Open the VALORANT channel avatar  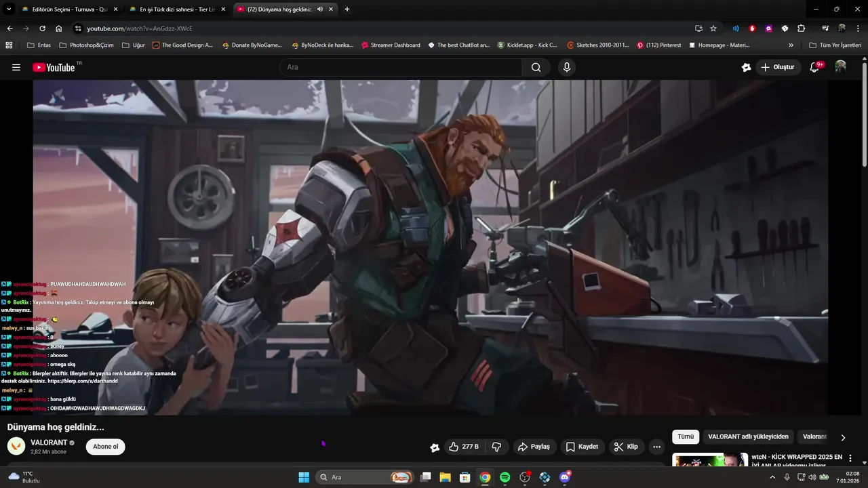tap(16, 446)
